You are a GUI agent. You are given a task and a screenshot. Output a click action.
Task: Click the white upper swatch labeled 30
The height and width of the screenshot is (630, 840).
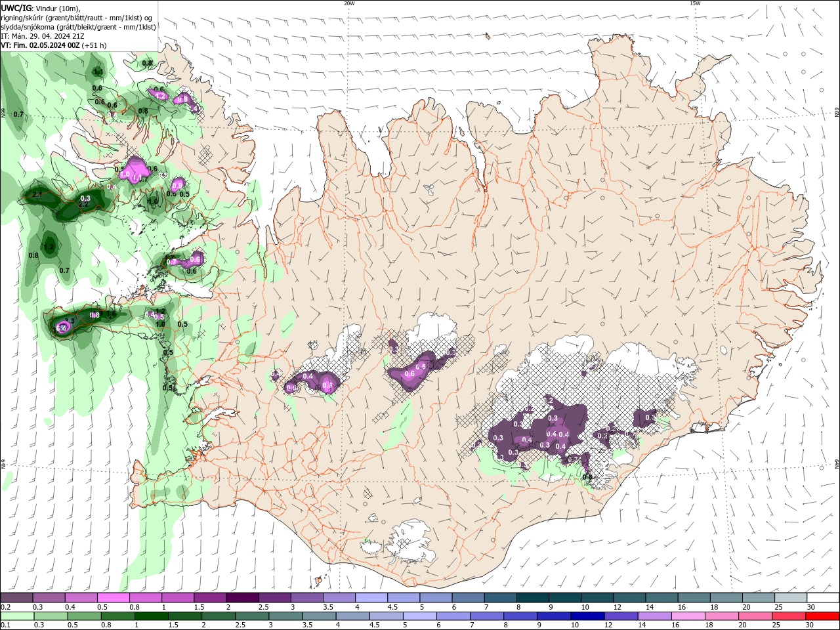822,598
